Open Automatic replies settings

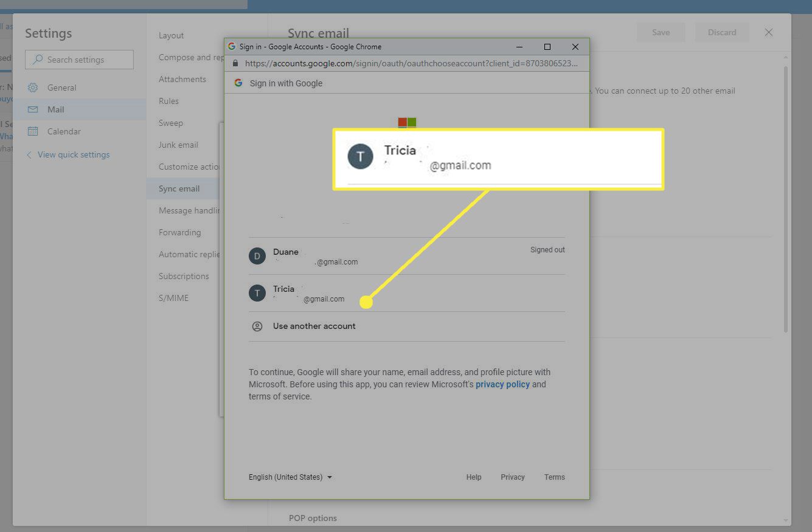[x=190, y=254]
